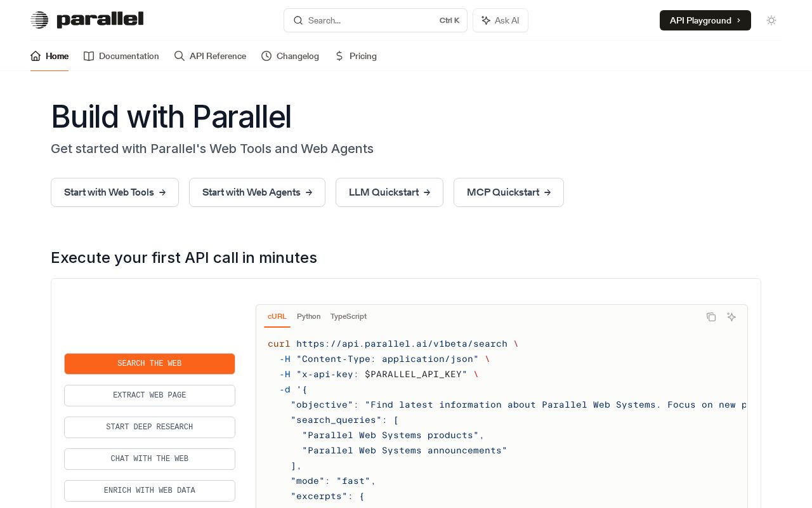Switch code example to TypeScript
Screen dimensions: 812x508
[348, 316]
